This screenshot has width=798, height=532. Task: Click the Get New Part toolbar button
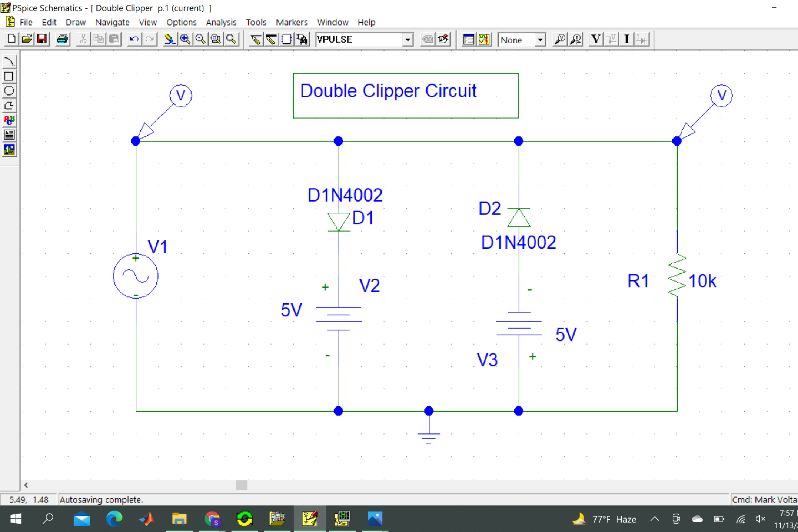301,39
